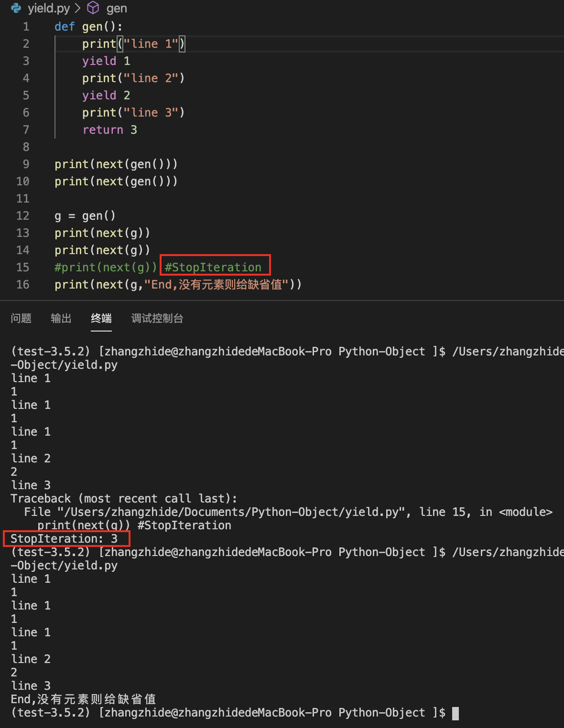This screenshot has width=564, height=728.
Task: Click 'StopIteration: 3' terminal output
Action: point(64,539)
